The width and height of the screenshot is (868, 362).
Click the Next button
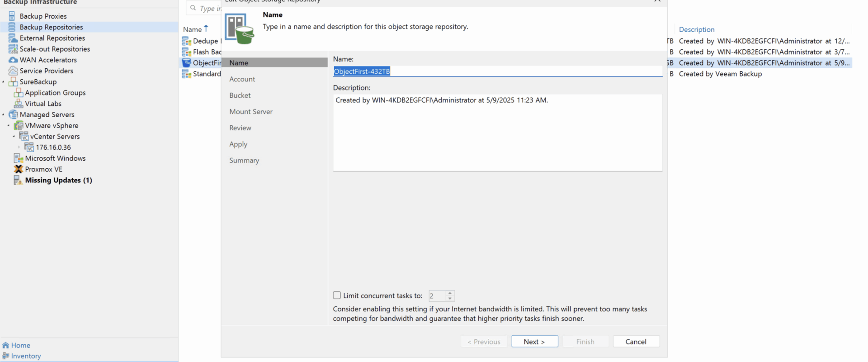point(535,342)
